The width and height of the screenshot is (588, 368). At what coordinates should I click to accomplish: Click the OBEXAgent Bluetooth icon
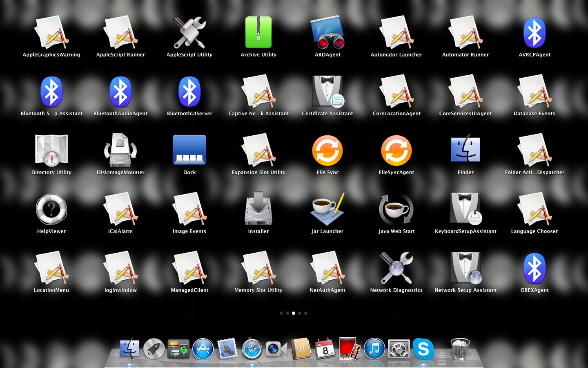point(535,268)
